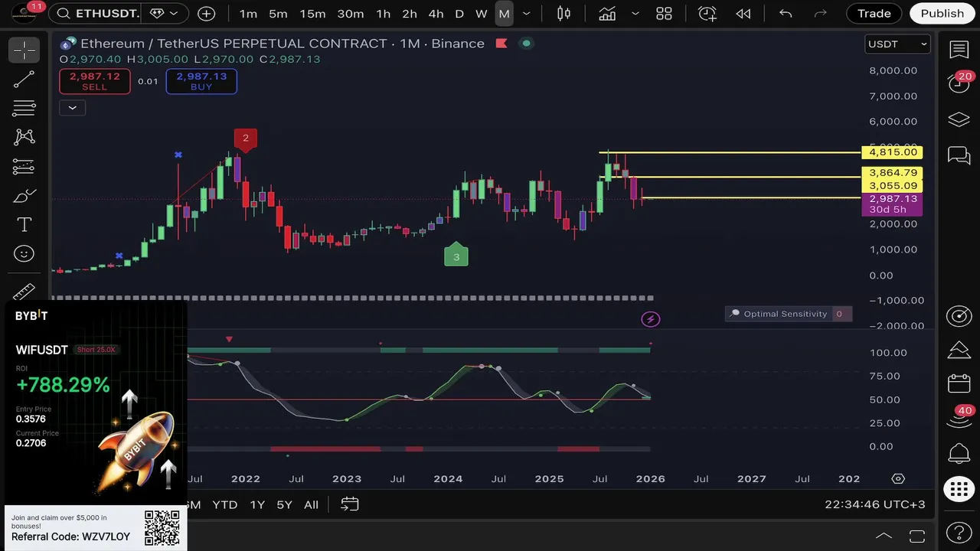Image resolution: width=980 pixels, height=551 pixels.
Task: Click the 3,864.79 yellow price label
Action: pyautogui.click(x=892, y=173)
